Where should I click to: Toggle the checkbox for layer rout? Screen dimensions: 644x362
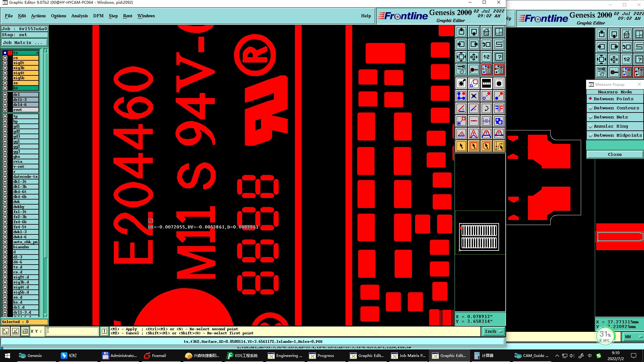pyautogui.click(x=5, y=110)
